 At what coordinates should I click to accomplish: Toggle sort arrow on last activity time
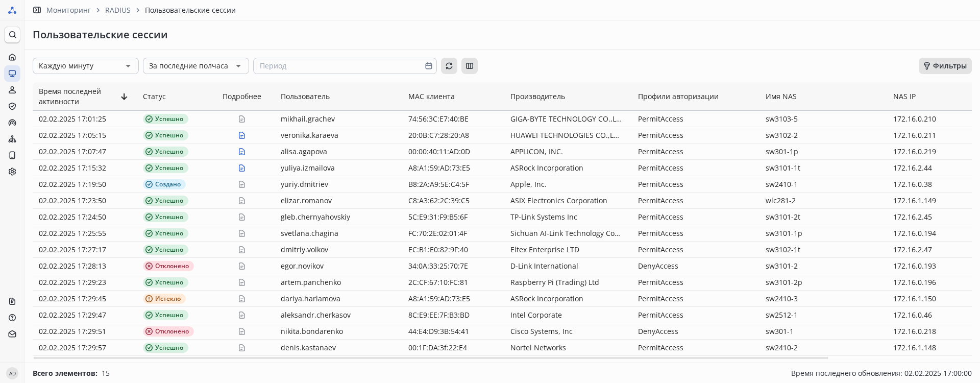[x=124, y=97]
